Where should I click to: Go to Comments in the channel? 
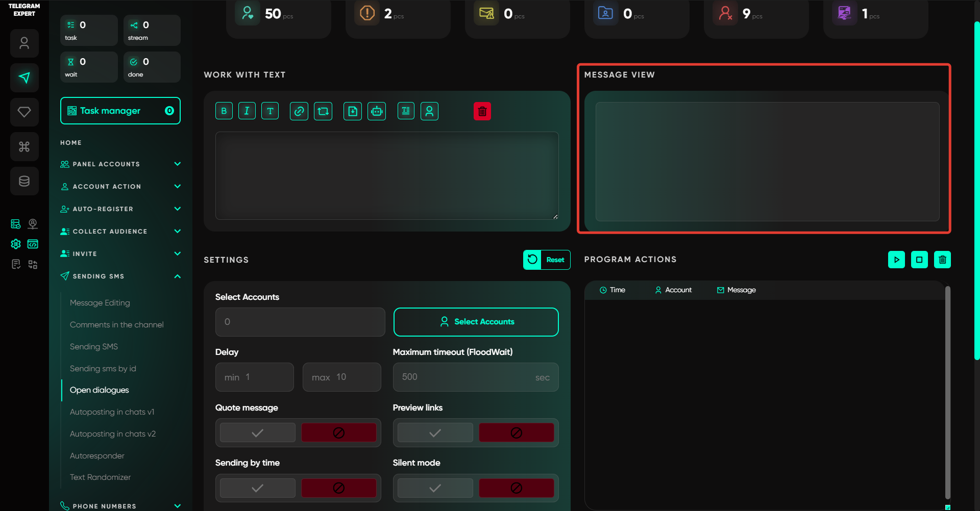(116, 325)
